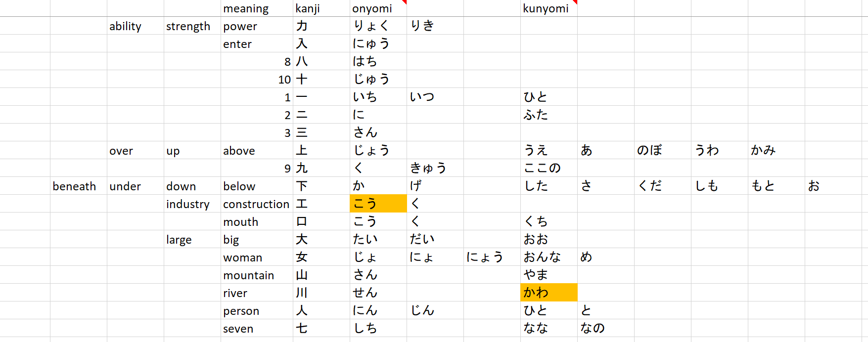Click the orange highlighted こう cell
868x342 pixels.
pyautogui.click(x=378, y=204)
